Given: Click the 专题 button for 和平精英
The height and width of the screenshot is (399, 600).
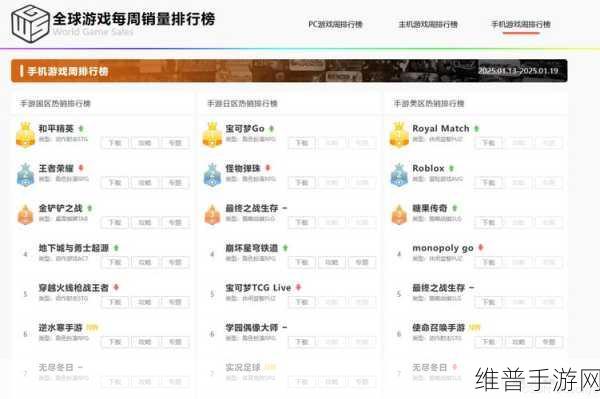Looking at the screenshot, I should [175, 143].
